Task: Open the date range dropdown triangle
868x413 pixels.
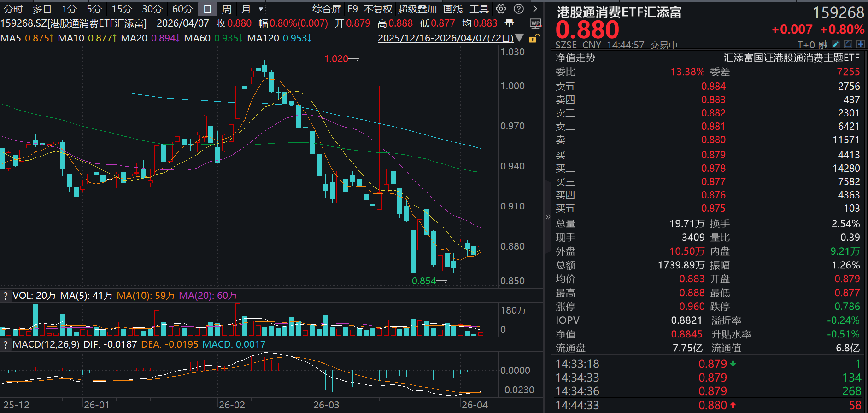Action: click(519, 38)
